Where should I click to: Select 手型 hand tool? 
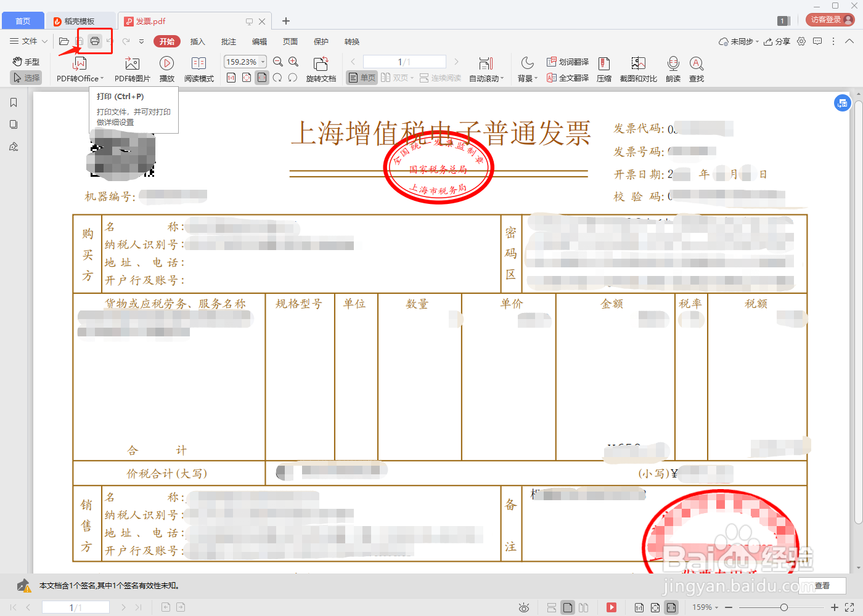tap(27, 62)
